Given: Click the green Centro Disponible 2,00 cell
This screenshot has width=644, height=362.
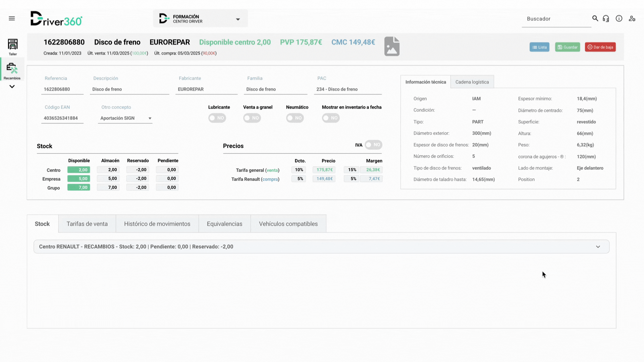Looking at the screenshot, I should pyautogui.click(x=78, y=170).
